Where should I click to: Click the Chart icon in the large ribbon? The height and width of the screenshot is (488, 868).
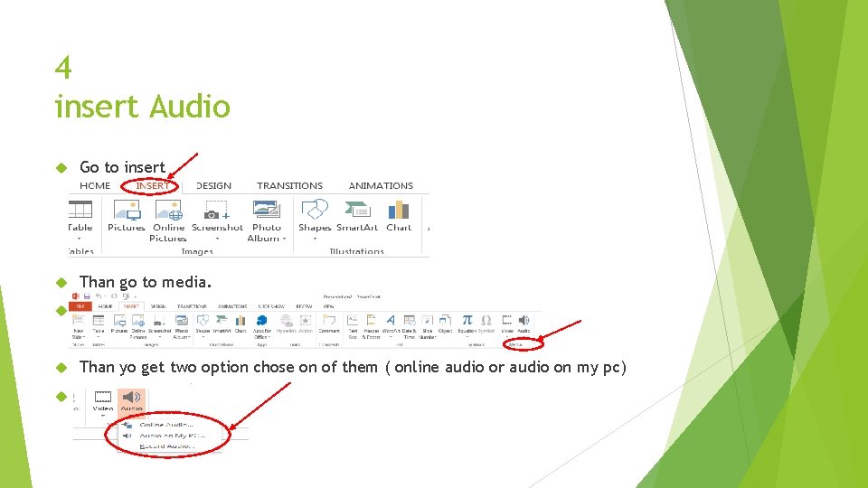tap(399, 211)
